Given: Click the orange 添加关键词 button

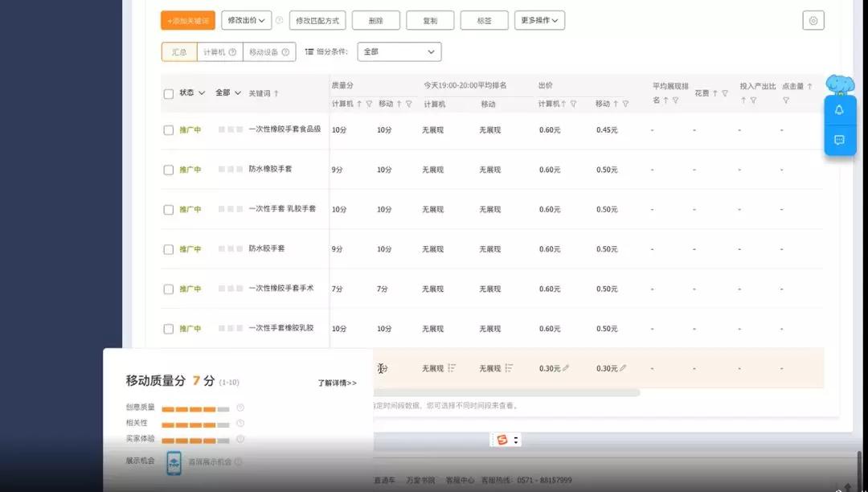Looking at the screenshot, I should click(x=187, y=20).
